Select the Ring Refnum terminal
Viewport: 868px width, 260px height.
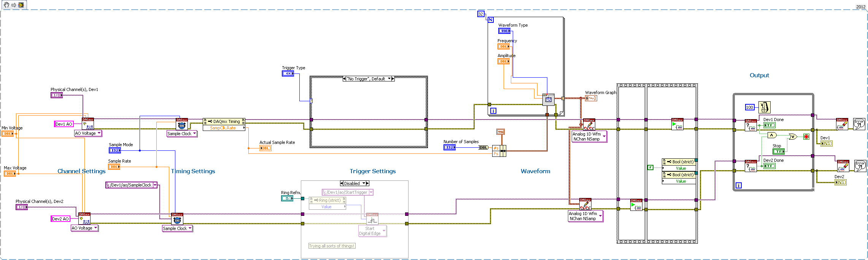click(287, 198)
